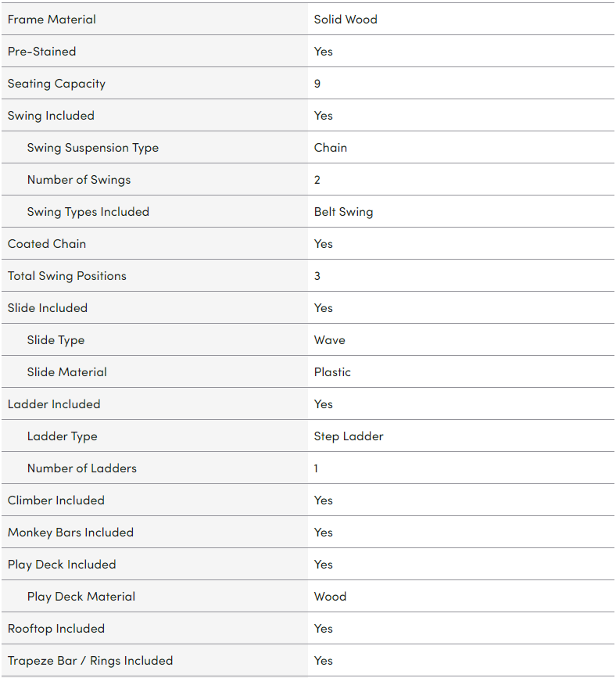The image size is (616, 678).
Task: Click the Trapeze Bar / Rings Included label
Action: [90, 661]
